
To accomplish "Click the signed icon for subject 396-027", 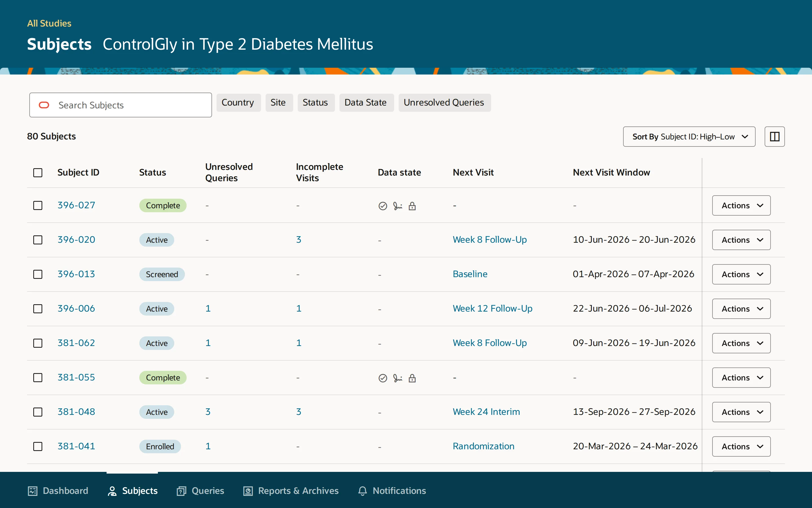I will tap(398, 206).
